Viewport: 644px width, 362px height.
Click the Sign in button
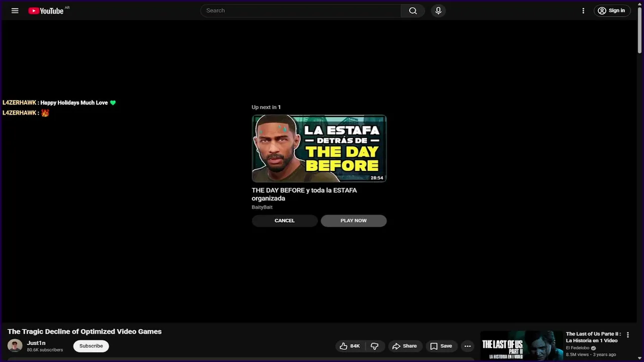(612, 11)
